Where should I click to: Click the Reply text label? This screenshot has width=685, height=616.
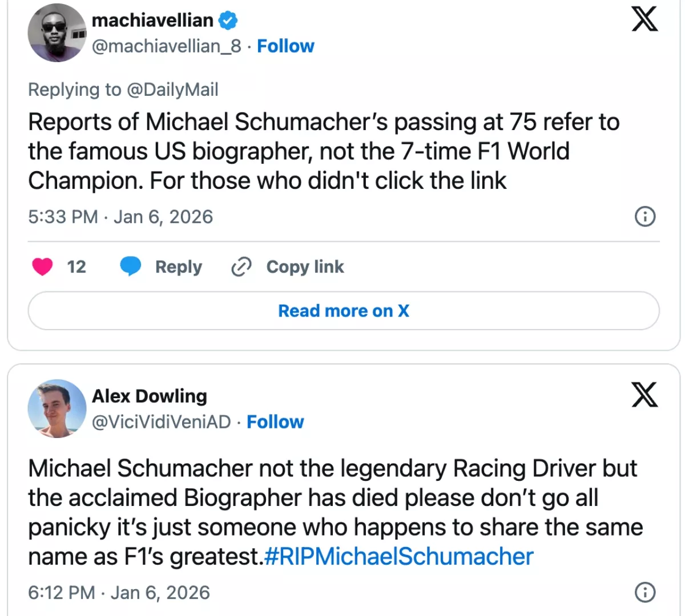click(179, 267)
